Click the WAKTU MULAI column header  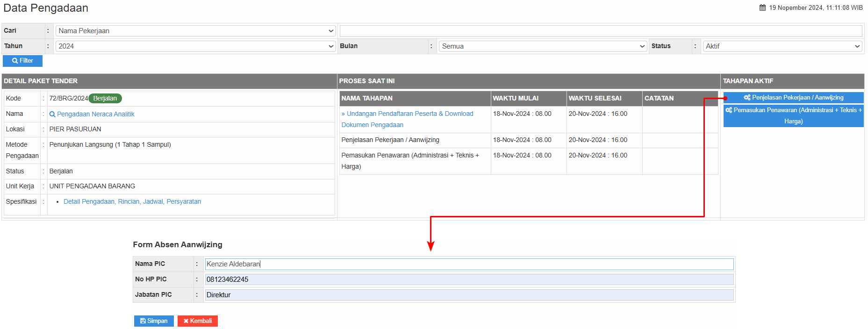[516, 98]
